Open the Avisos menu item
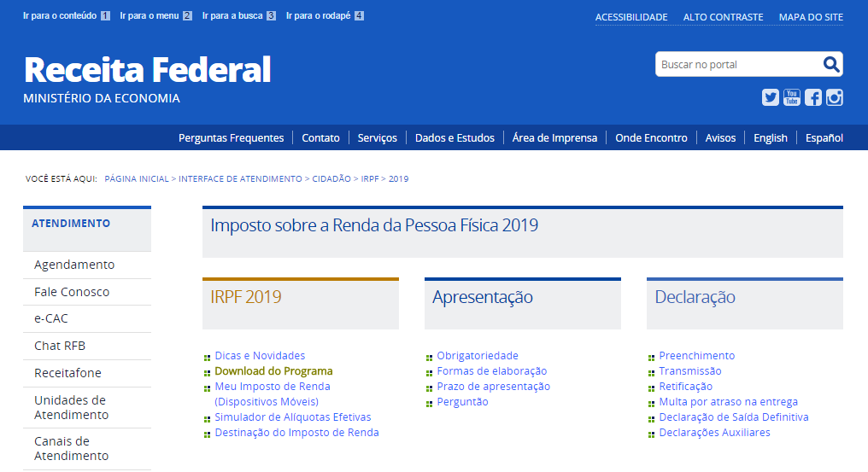Image resolution: width=868 pixels, height=472 pixels. coord(720,137)
